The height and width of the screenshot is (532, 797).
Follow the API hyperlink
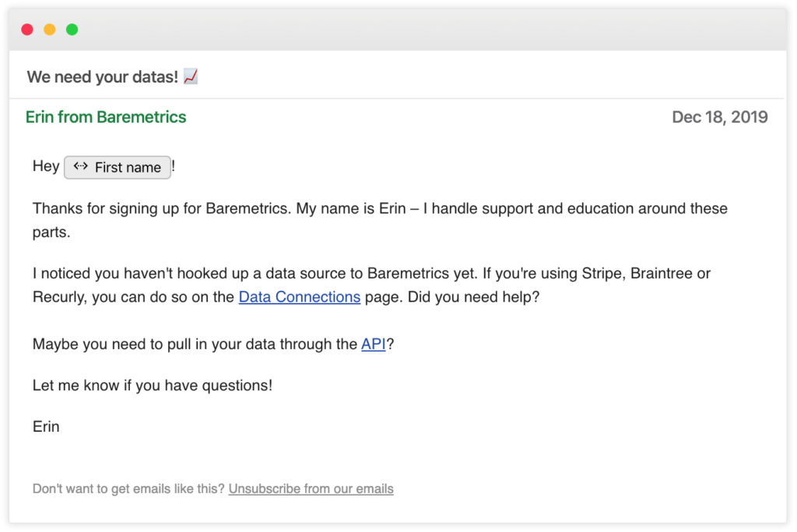pyautogui.click(x=374, y=345)
